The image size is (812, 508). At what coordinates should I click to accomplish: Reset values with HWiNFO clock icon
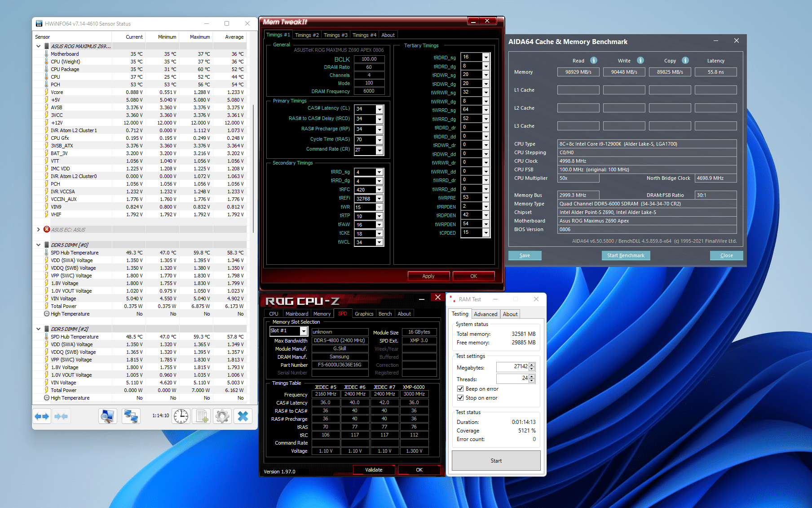point(181,416)
